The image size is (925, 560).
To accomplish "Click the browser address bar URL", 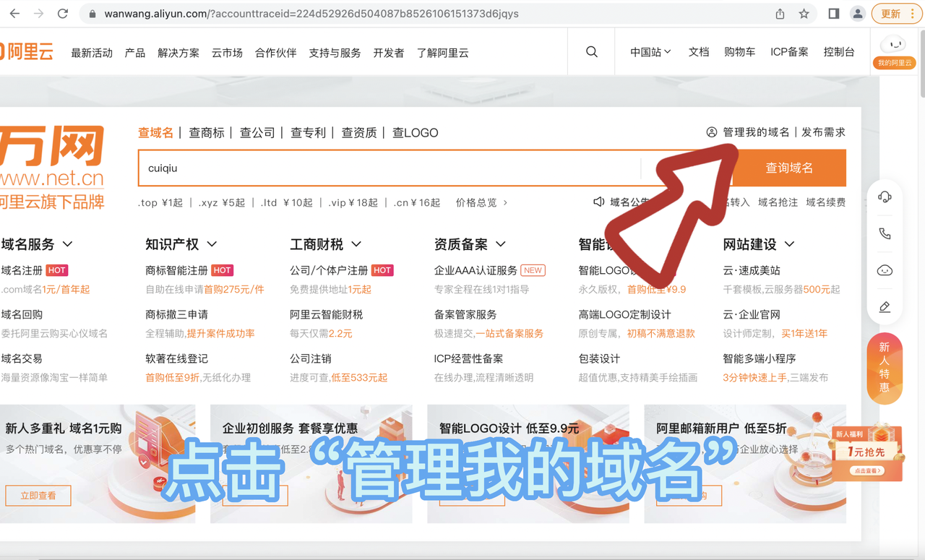I will [x=311, y=14].
